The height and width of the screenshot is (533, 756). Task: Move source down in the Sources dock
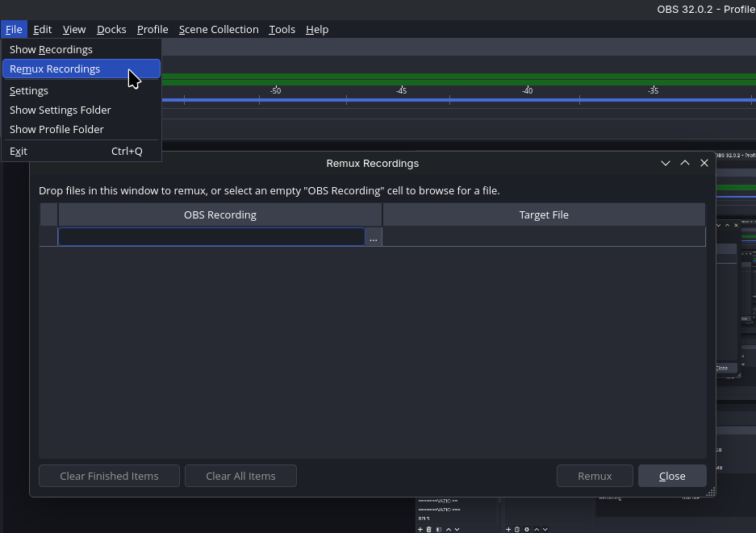coord(545,529)
